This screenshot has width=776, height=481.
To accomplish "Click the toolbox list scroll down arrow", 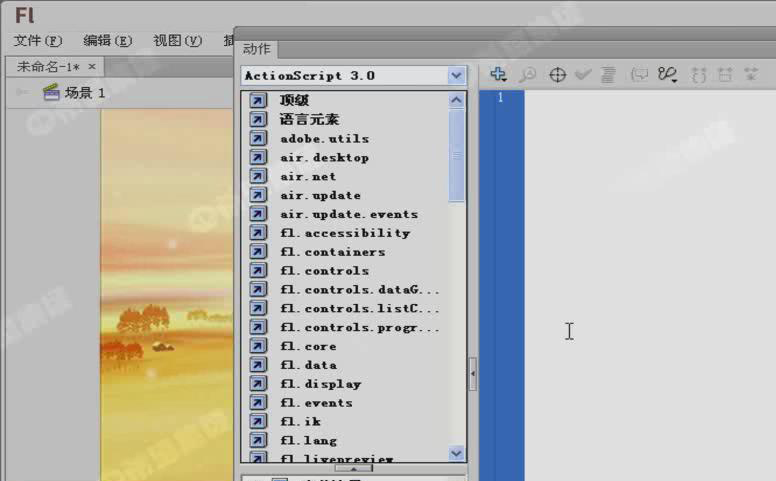I will coord(457,453).
